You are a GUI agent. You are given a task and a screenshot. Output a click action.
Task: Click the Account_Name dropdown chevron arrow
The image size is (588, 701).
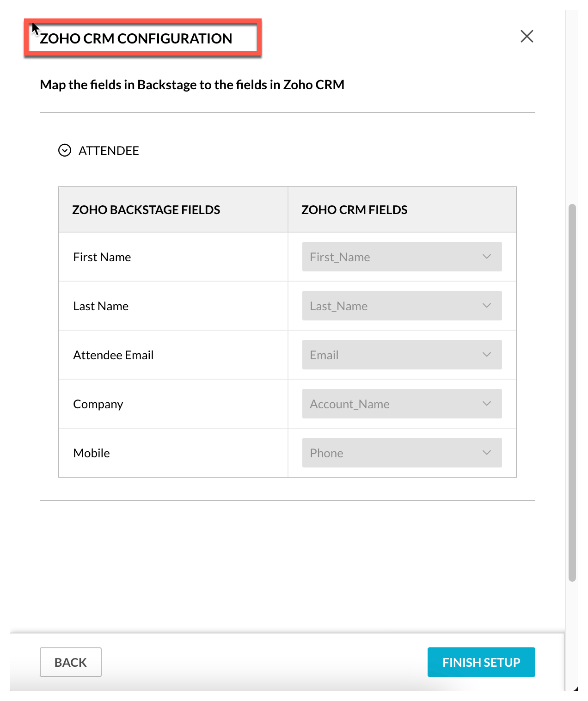[487, 404]
